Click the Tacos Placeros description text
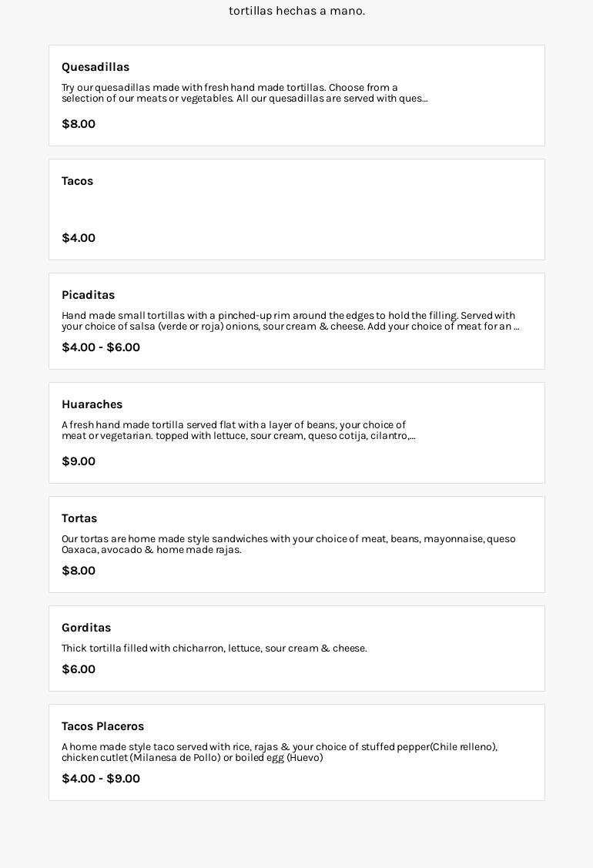593x868 pixels. [x=279, y=752]
